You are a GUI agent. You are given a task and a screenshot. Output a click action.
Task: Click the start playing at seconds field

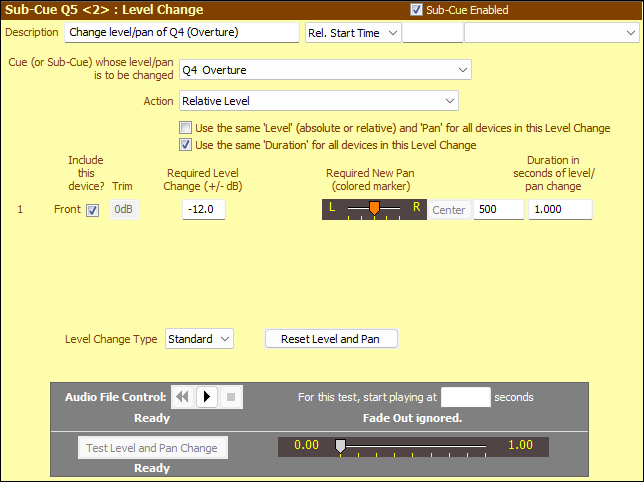(x=465, y=397)
